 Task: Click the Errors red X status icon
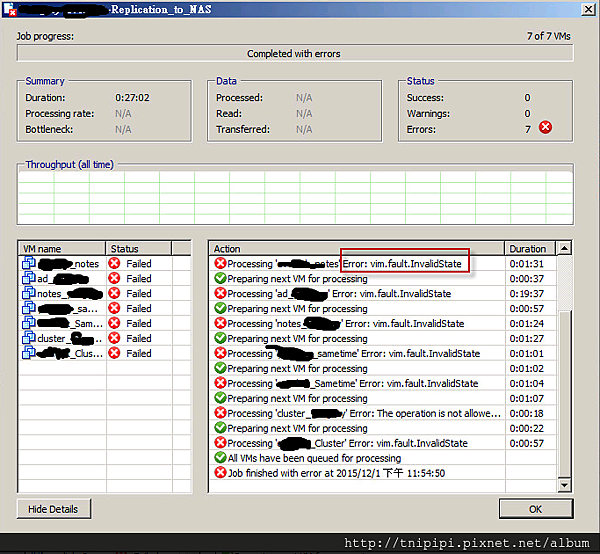point(545,127)
